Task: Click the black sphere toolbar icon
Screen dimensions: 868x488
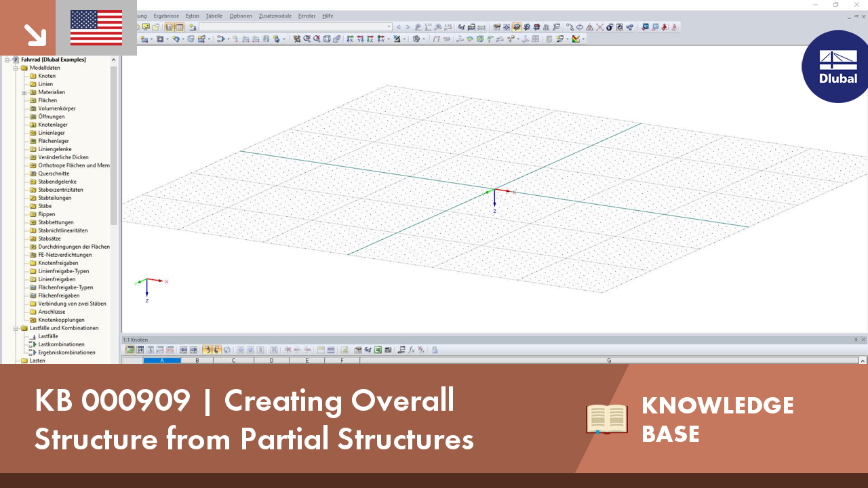Action: (609, 27)
